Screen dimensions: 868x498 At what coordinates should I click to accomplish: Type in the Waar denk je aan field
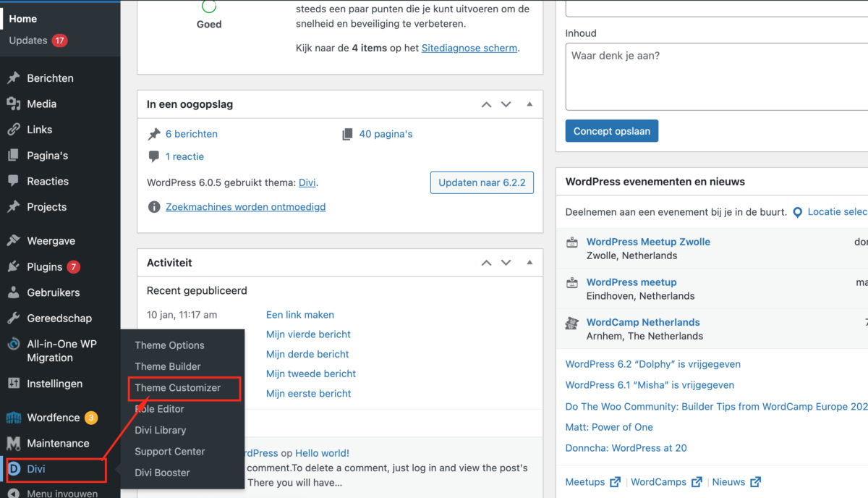pos(716,76)
